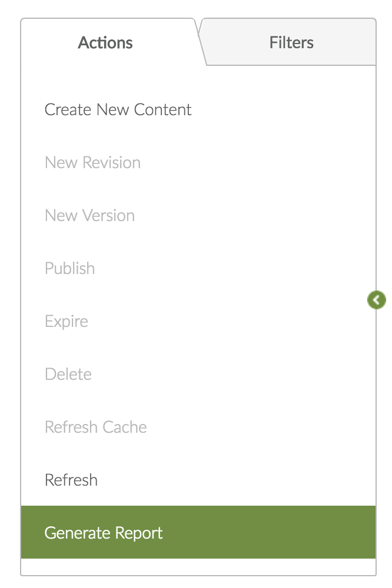Collapse the panel with the green arrow icon
This screenshot has height=588, width=392.
[376, 300]
